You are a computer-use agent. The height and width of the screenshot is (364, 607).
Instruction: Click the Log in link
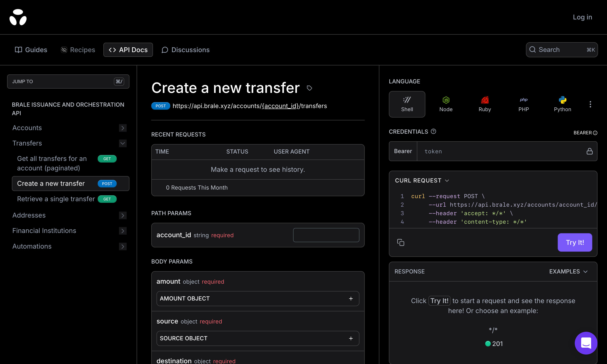(x=582, y=17)
